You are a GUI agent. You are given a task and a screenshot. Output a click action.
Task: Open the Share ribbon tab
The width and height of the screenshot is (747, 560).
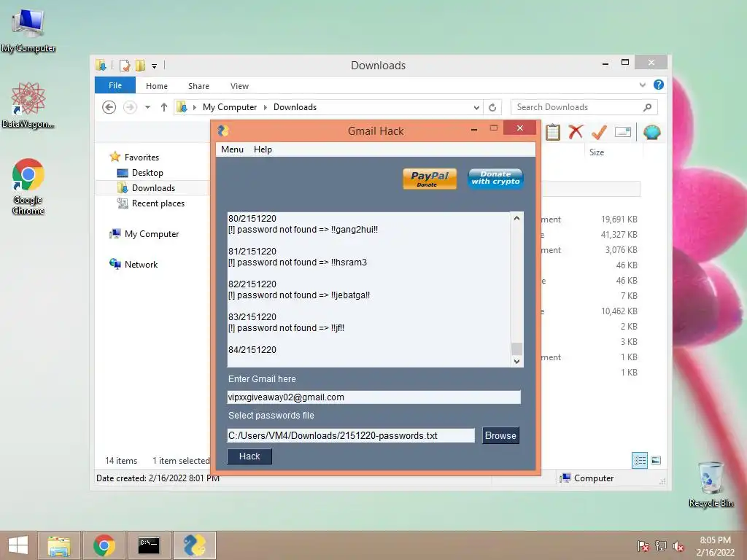pyautogui.click(x=198, y=86)
